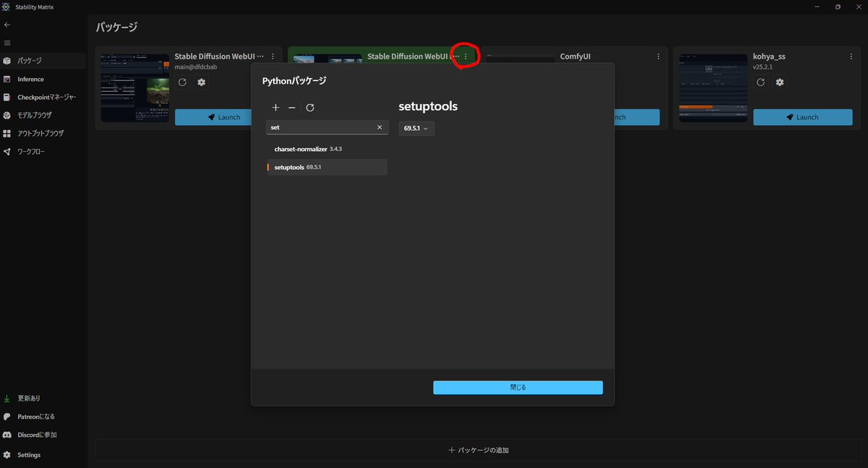Open アウトプットブラウザ in sidebar
868x468 pixels.
point(43,133)
